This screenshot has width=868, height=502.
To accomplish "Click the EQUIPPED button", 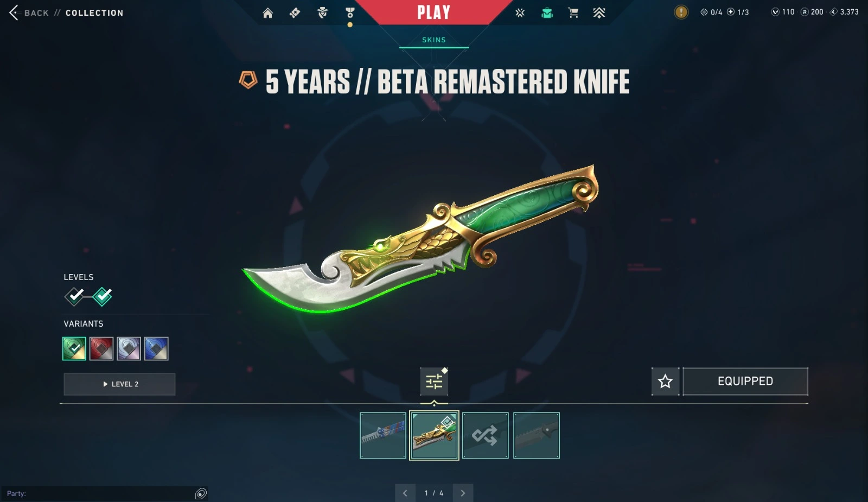I will [745, 382].
